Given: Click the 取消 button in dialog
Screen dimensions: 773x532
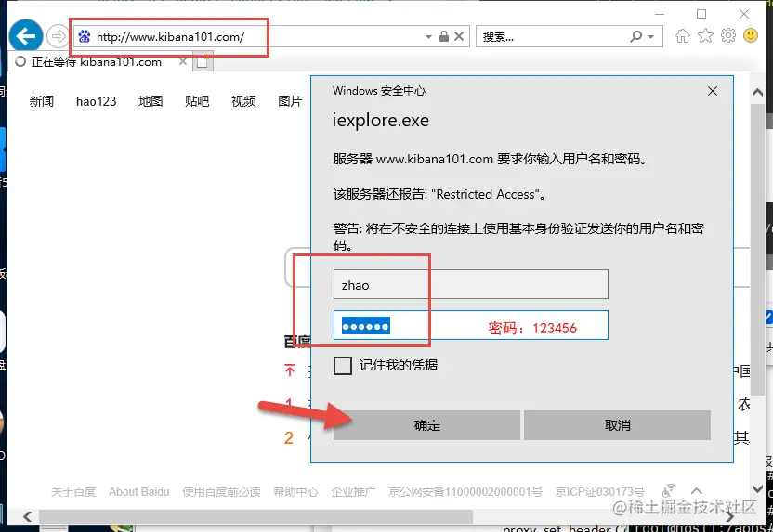Looking at the screenshot, I should 617,425.
